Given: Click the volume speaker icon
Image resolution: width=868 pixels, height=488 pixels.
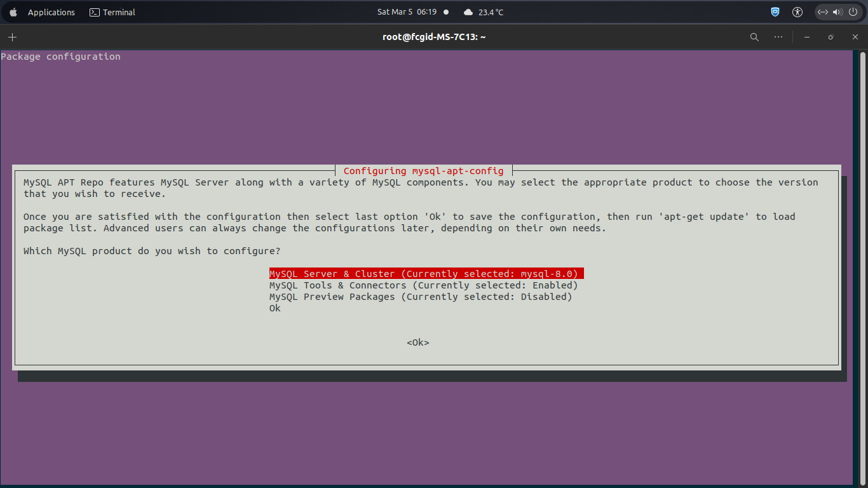Looking at the screenshot, I should tap(837, 12).
